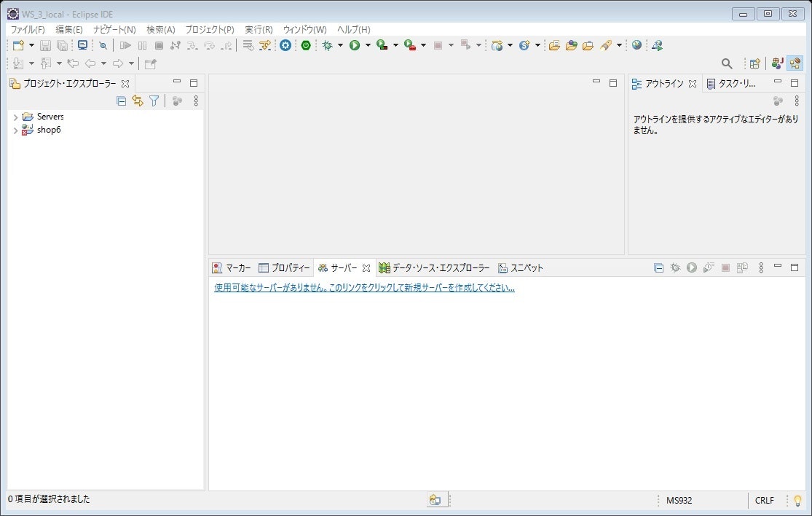812x516 pixels.
Task: Switch to the タスク・リ... tab
Action: tap(731, 83)
